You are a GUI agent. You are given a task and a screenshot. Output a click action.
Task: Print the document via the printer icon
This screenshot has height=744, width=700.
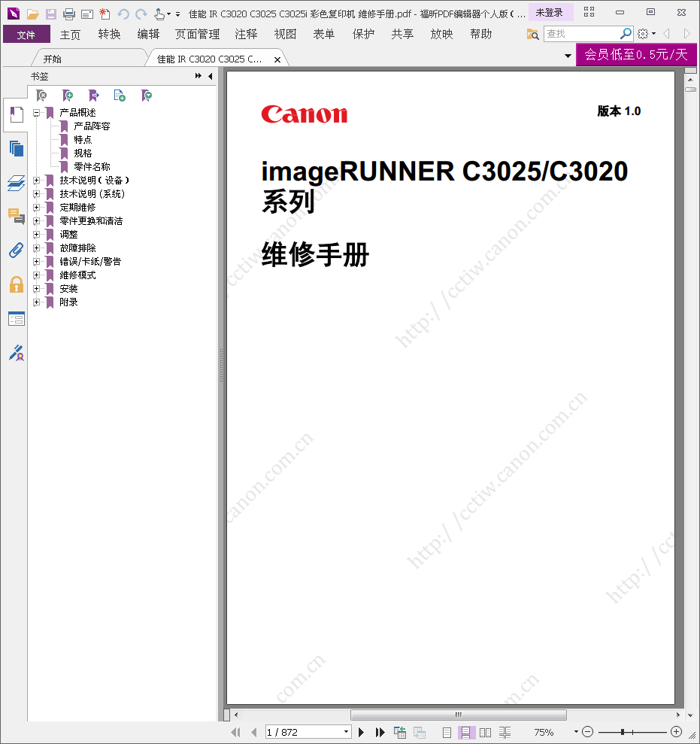69,14
